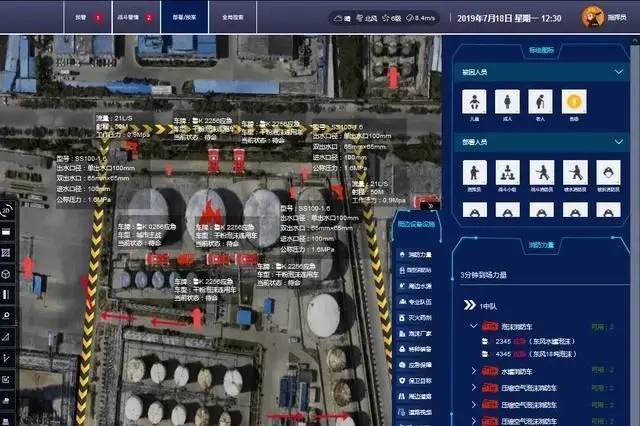Open 灭火药剂 in the facilities list
The width and height of the screenshot is (640, 426).
(x=415, y=317)
